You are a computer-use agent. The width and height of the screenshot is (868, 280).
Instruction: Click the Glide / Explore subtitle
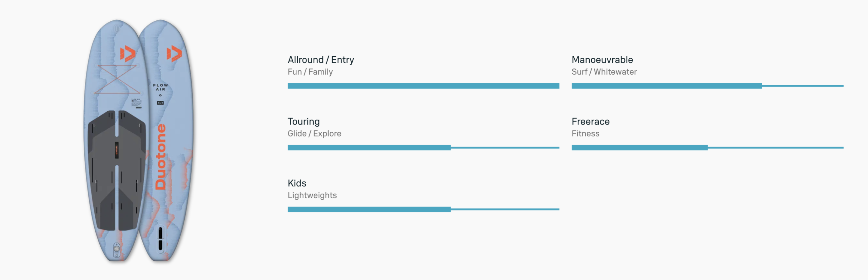click(314, 134)
